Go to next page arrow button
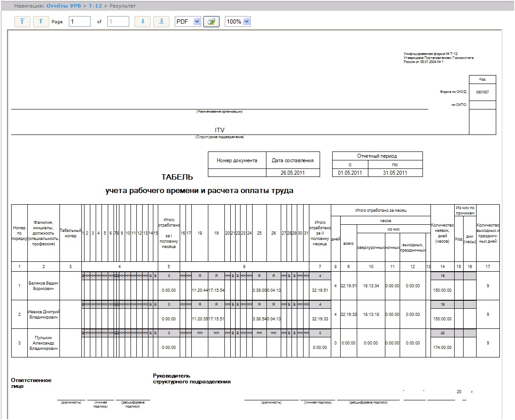This screenshot has width=515, height=420. tap(143, 22)
